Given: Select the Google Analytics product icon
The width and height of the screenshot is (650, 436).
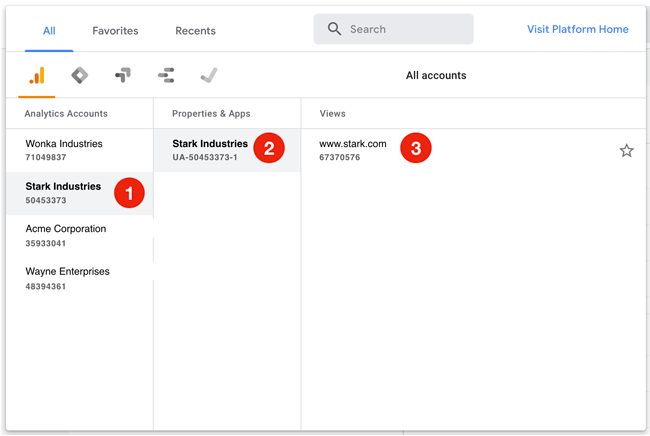Looking at the screenshot, I should pyautogui.click(x=37, y=75).
